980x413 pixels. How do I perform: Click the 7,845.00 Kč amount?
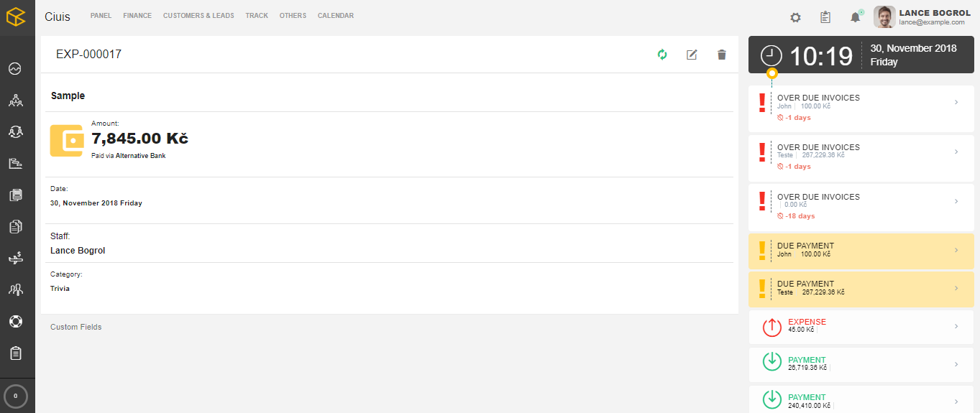click(139, 138)
